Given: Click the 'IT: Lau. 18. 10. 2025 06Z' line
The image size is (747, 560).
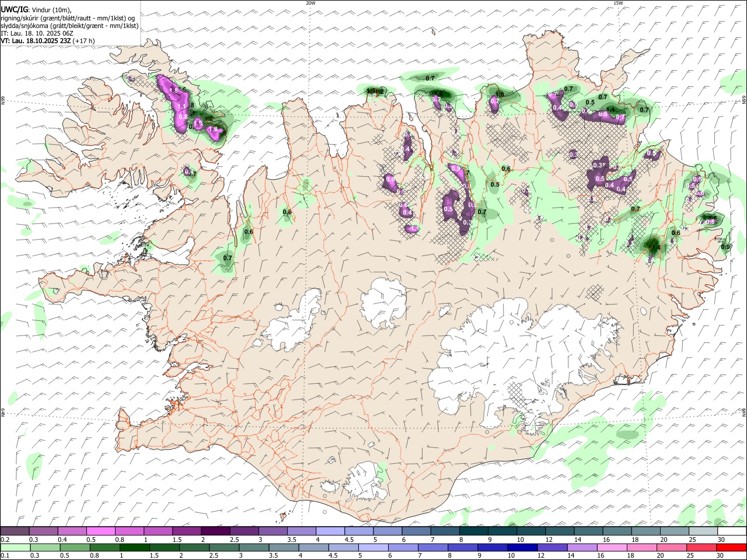Looking at the screenshot, I should (37, 33).
